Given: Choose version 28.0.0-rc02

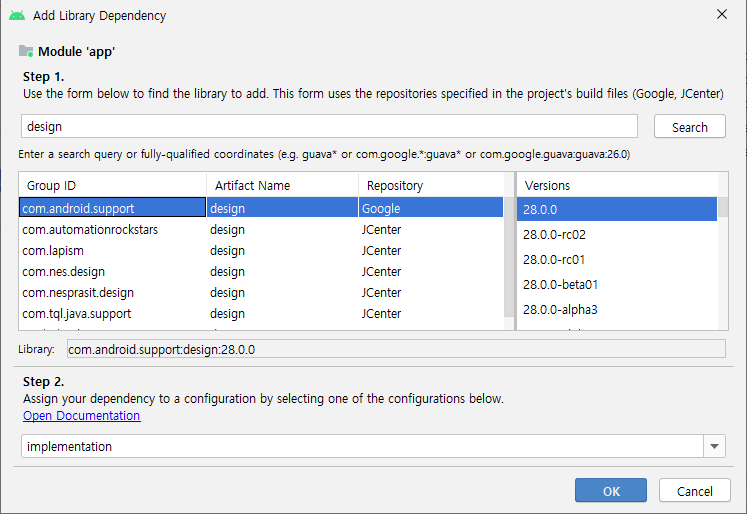Looking at the screenshot, I should tap(617, 234).
